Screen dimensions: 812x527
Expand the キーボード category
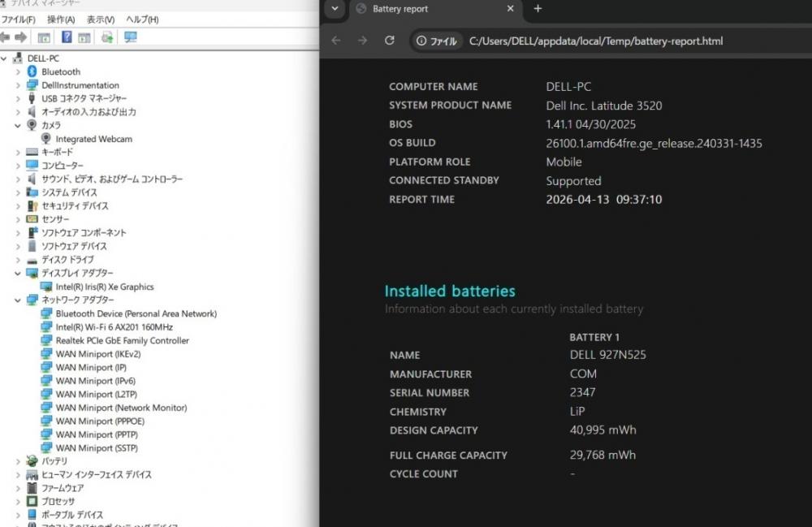pos(18,152)
